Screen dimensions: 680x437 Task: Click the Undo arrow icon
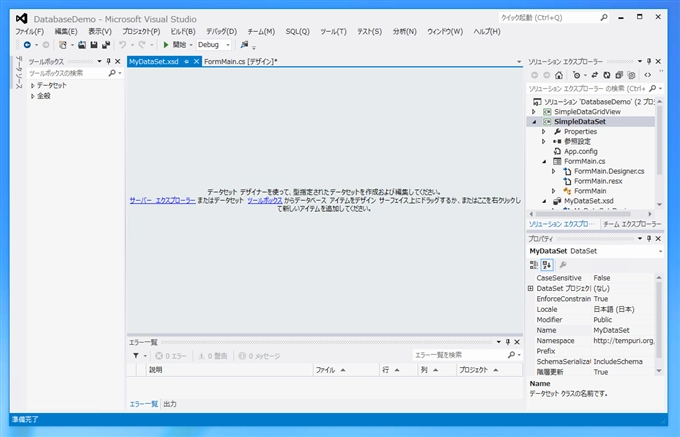(123, 45)
